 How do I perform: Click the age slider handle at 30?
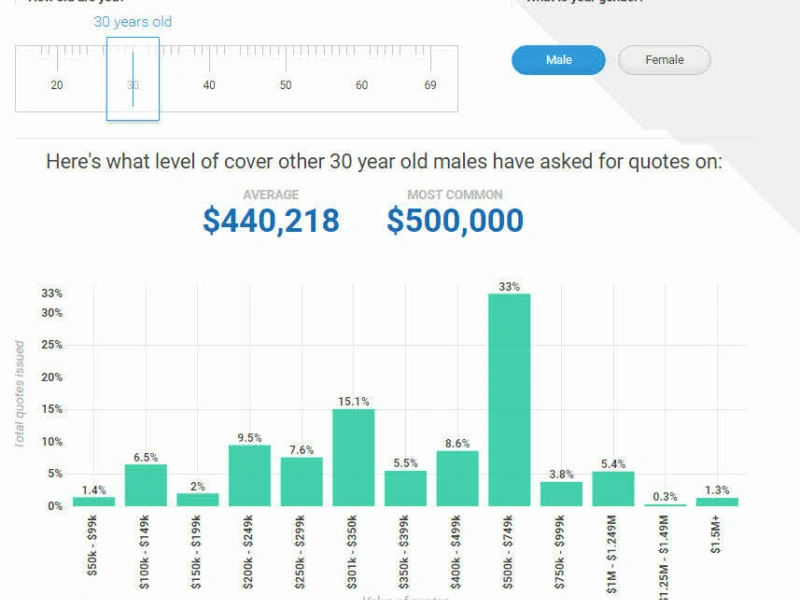(133, 78)
